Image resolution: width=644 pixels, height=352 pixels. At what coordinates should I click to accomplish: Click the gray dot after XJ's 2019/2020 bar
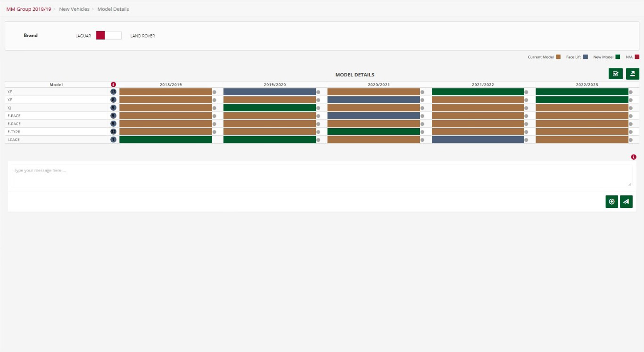[318, 108]
